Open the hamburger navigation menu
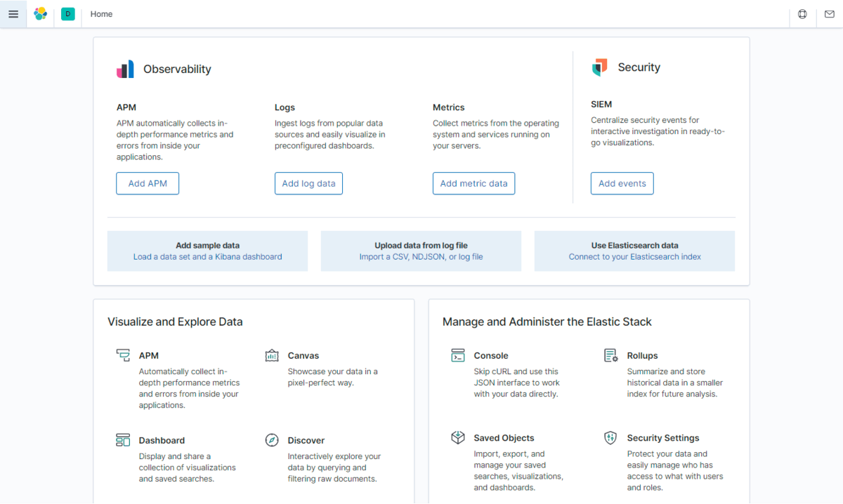 [x=13, y=14]
